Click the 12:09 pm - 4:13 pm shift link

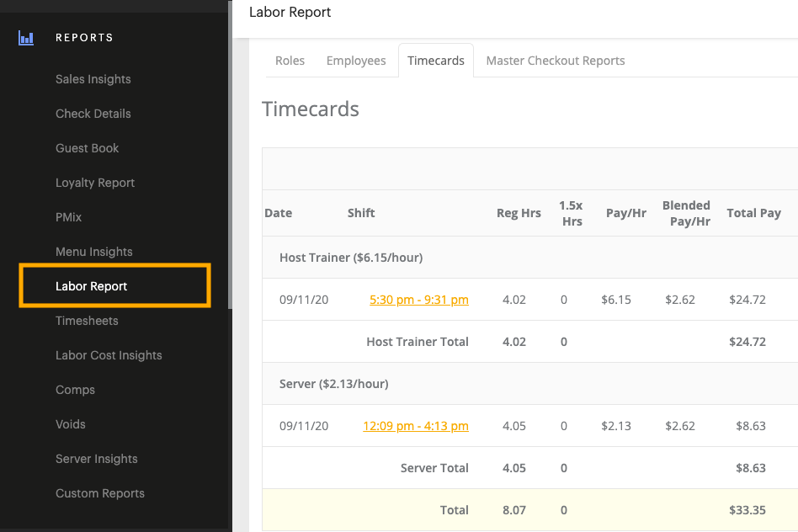(416, 426)
